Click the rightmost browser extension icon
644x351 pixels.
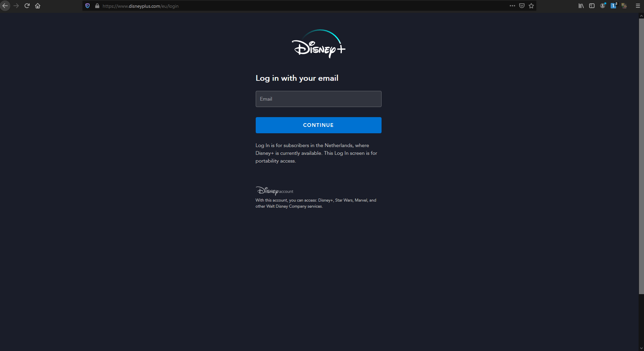coord(624,6)
